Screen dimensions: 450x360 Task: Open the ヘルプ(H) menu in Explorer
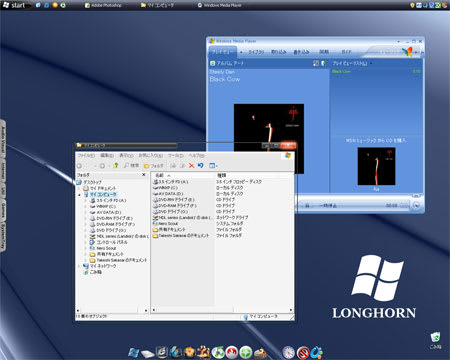point(197,156)
